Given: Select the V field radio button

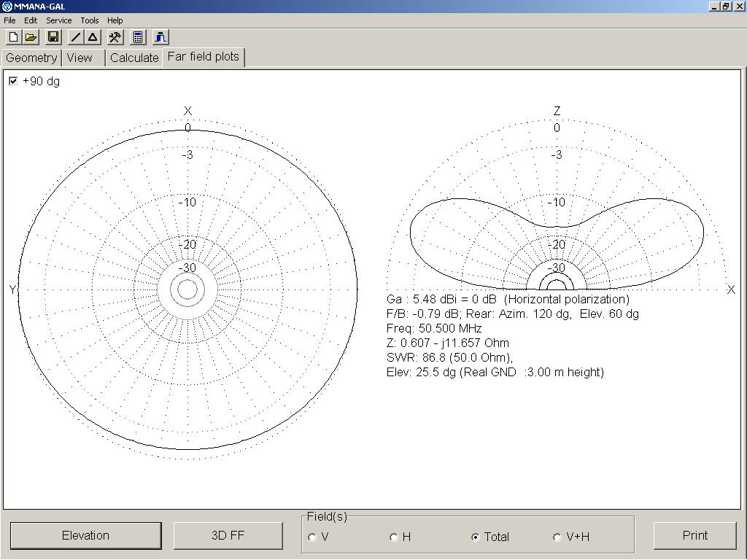Looking at the screenshot, I should pos(313,537).
